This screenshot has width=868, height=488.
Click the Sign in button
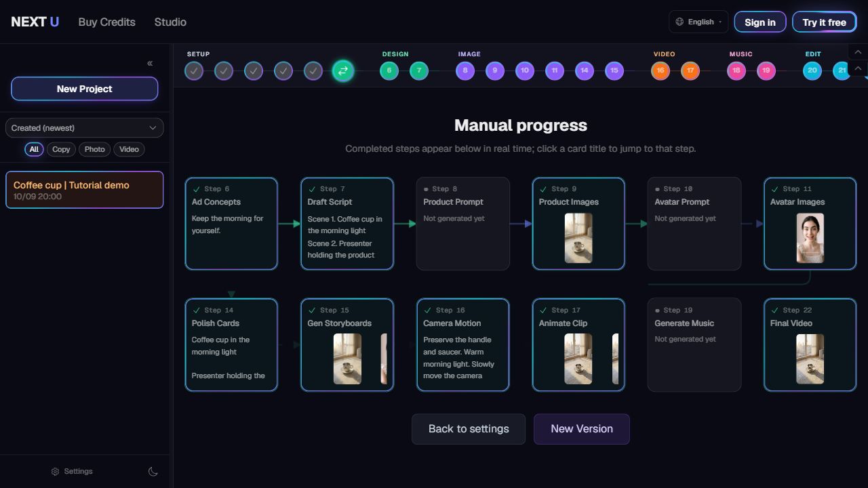pos(760,22)
